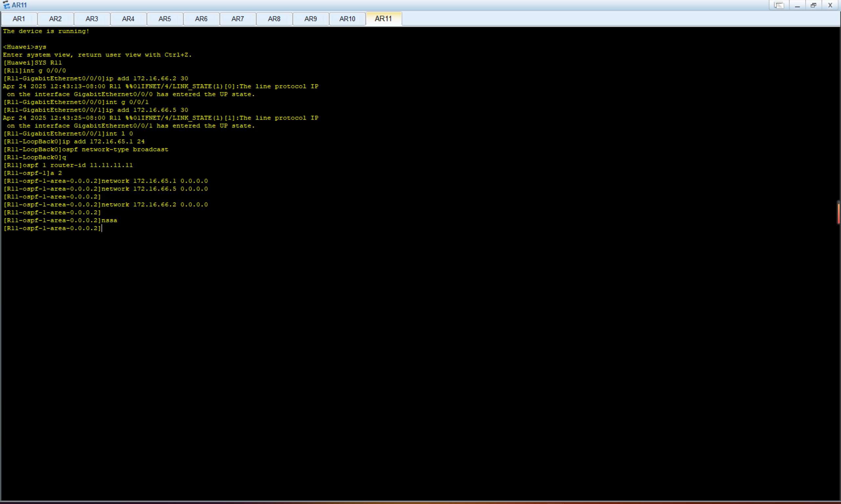Image resolution: width=841 pixels, height=504 pixels.
Task: Click the active AR11 tab
Action: click(383, 19)
